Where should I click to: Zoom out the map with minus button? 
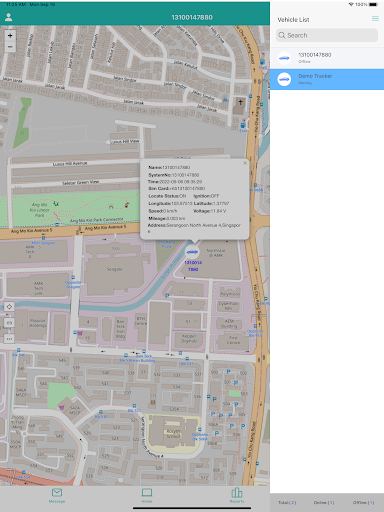tap(10, 47)
